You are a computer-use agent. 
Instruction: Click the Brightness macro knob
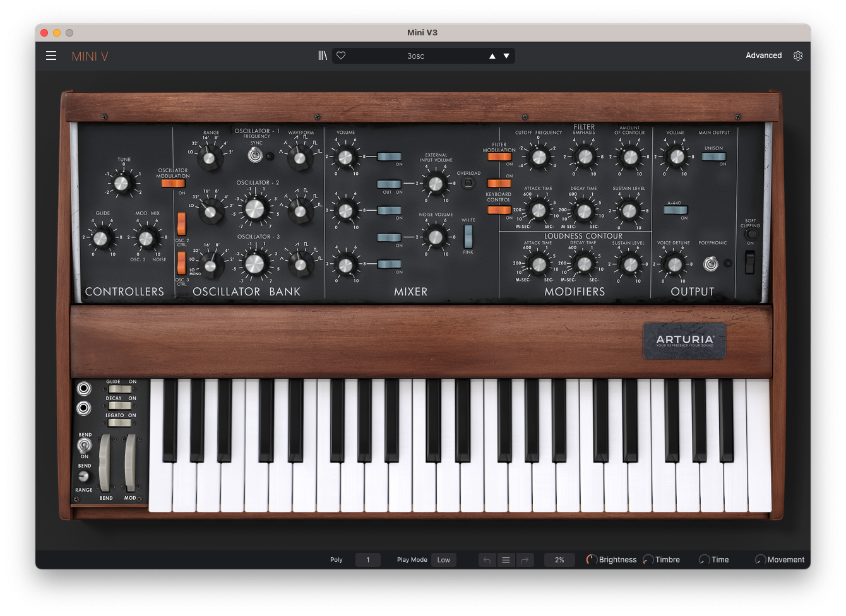click(x=592, y=560)
